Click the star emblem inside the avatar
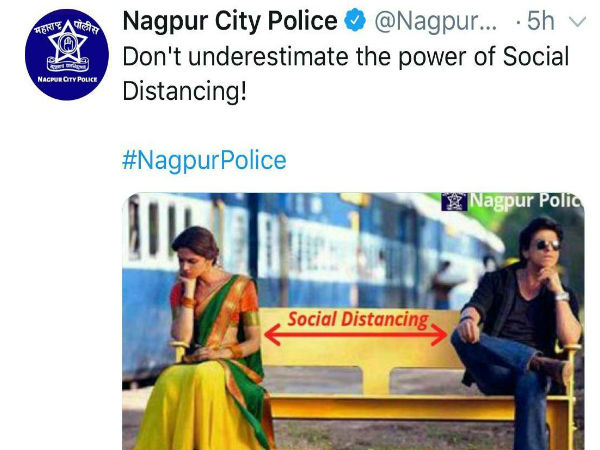This screenshot has width=600, height=450. point(68,42)
